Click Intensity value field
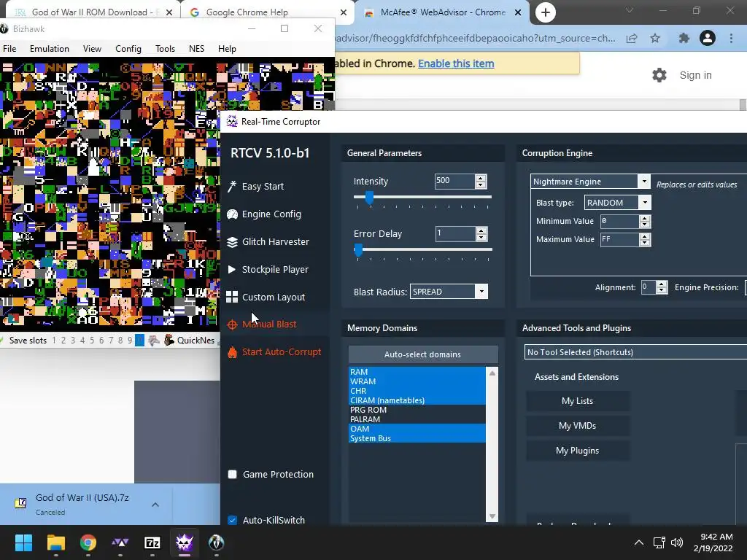747x560 pixels. click(454, 181)
